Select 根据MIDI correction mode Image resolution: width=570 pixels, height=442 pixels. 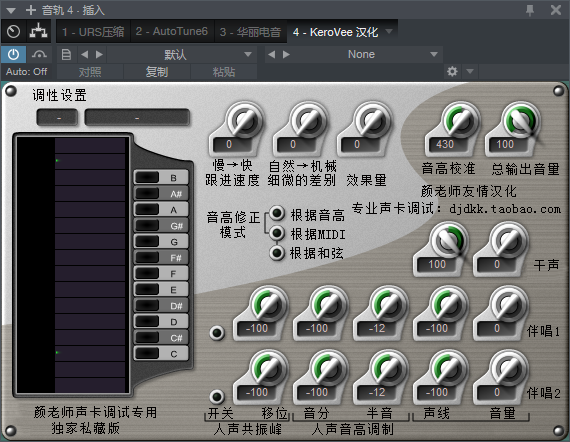[277, 233]
